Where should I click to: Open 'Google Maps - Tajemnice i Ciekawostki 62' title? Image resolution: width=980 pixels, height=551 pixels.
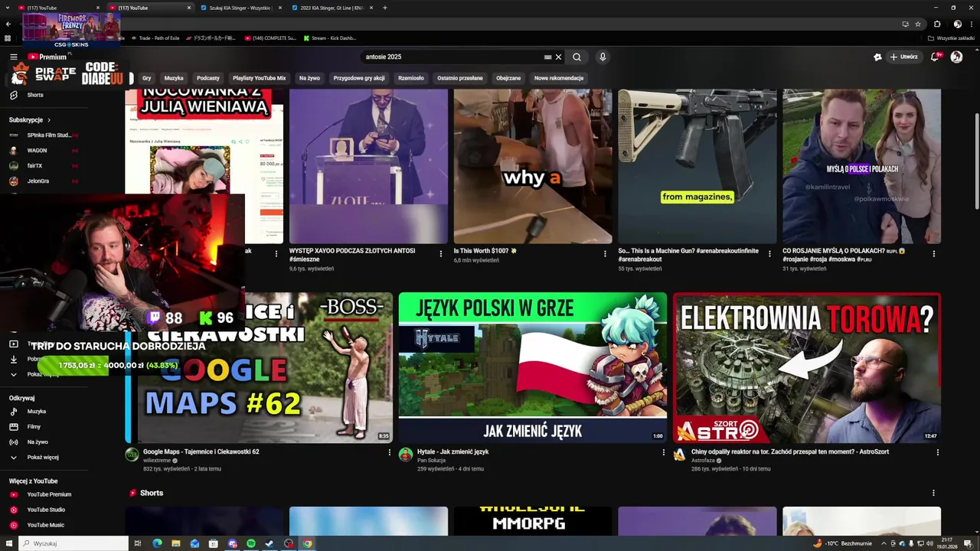pos(201,452)
